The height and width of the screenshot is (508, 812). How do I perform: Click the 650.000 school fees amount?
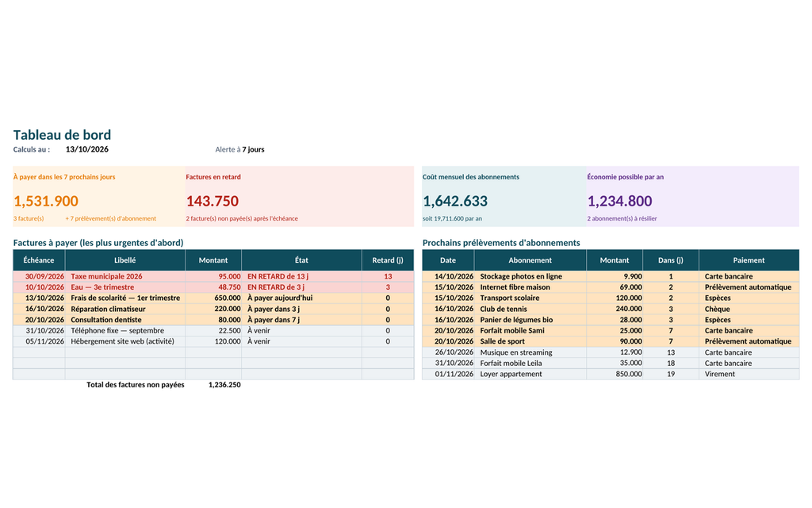coord(213,298)
